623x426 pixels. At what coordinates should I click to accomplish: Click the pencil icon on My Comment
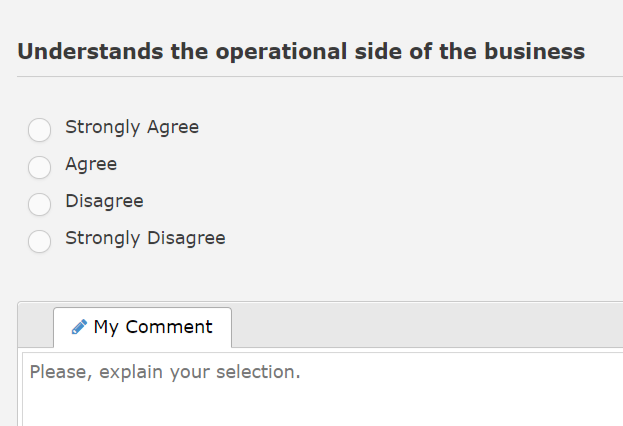tap(79, 327)
